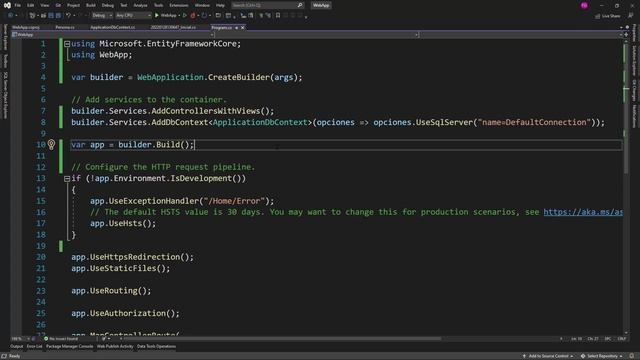Switch to the Inicial migration tab
Viewport: 640px width, 360px height.
(173, 27)
